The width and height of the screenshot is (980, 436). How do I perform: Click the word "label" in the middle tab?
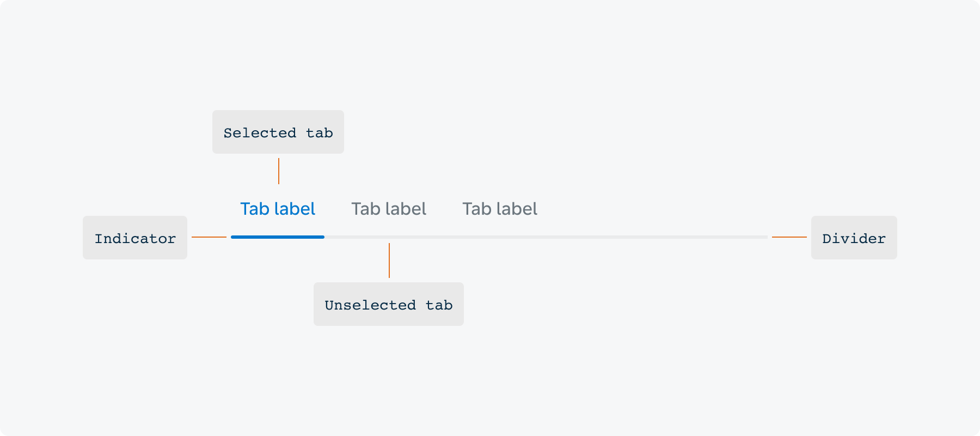pyautogui.click(x=406, y=209)
